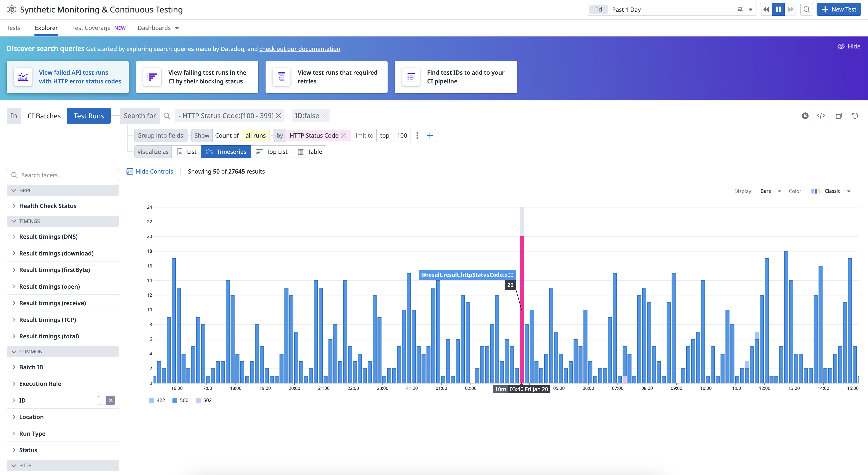Open the Display Bars dropdown
Image resolution: width=868 pixels, height=475 pixels.
(770, 191)
